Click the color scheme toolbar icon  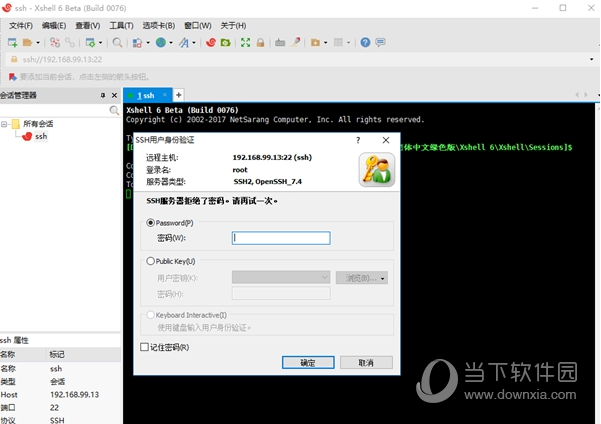(x=137, y=43)
